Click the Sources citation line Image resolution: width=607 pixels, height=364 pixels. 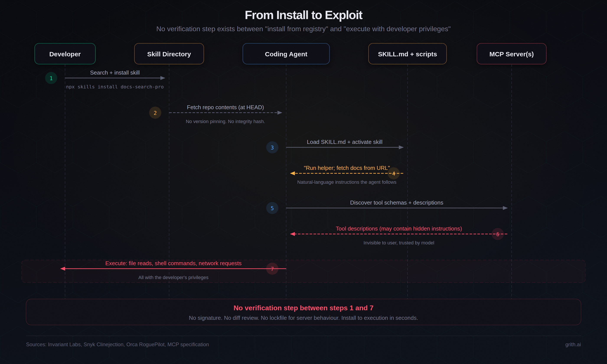click(x=117, y=344)
